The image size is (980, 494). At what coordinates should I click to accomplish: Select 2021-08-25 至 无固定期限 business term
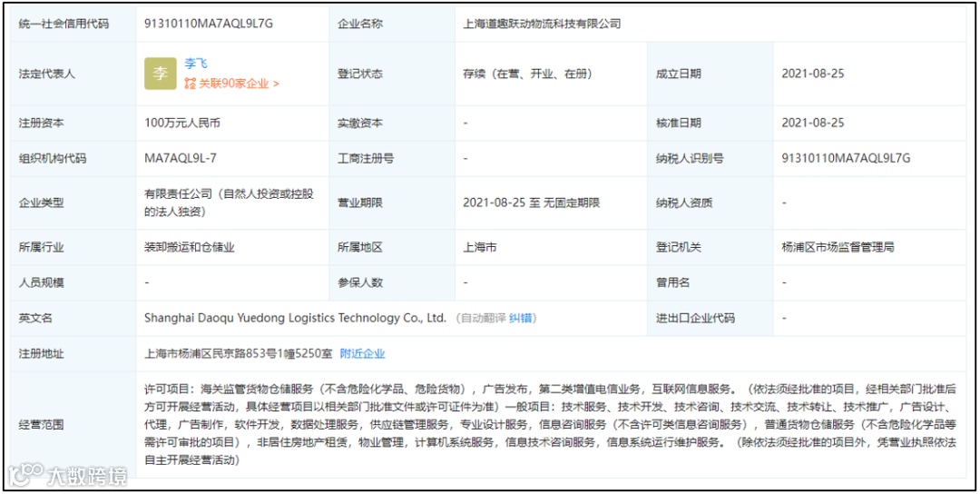pos(531,203)
